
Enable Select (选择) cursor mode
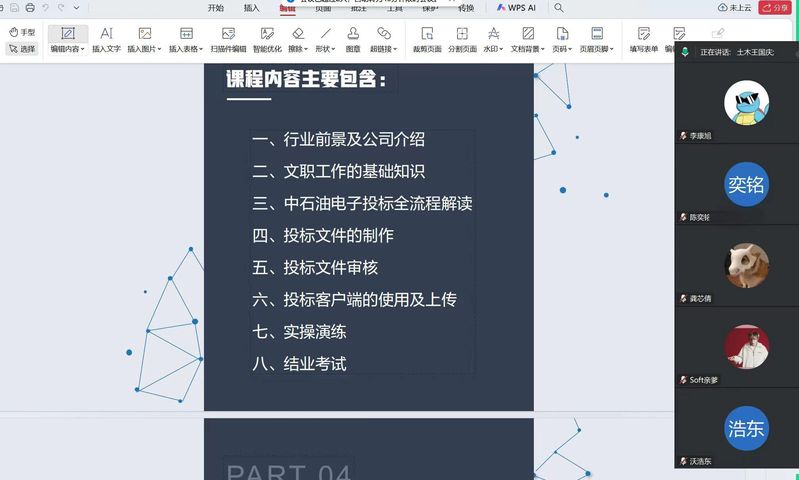pyautogui.click(x=22, y=48)
